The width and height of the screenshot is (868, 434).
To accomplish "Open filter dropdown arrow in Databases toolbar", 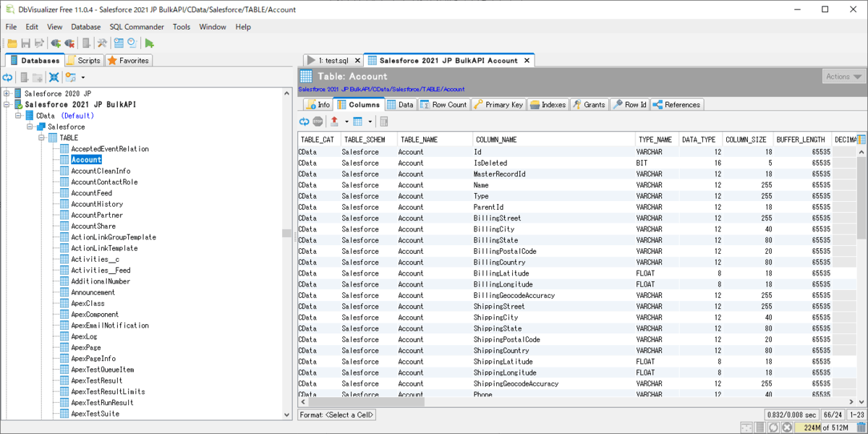I will point(82,77).
